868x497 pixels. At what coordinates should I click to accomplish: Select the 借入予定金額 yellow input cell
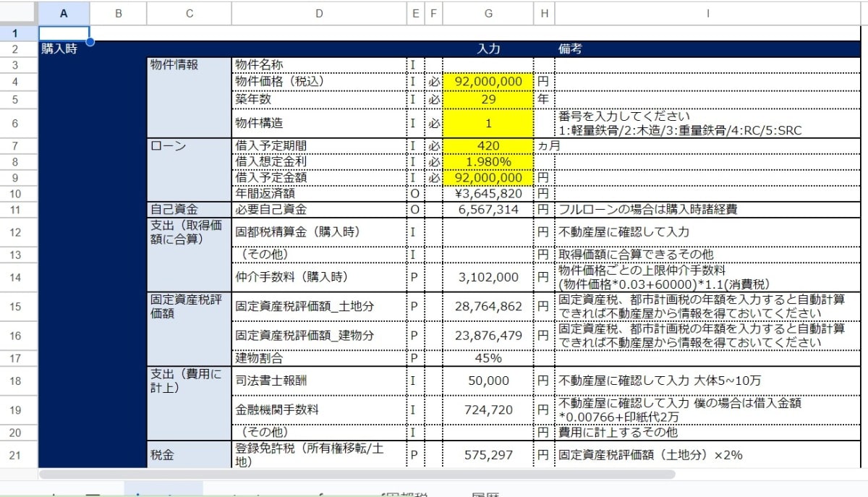point(488,178)
